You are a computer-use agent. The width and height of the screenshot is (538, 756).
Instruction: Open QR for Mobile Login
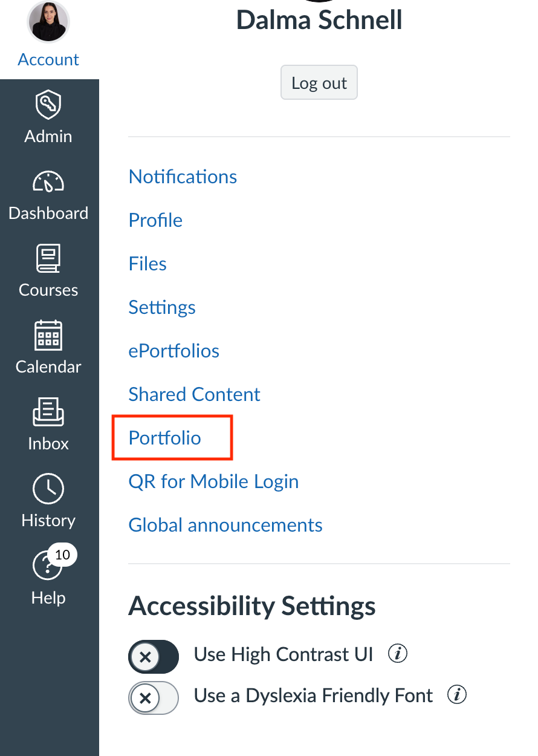(x=213, y=481)
